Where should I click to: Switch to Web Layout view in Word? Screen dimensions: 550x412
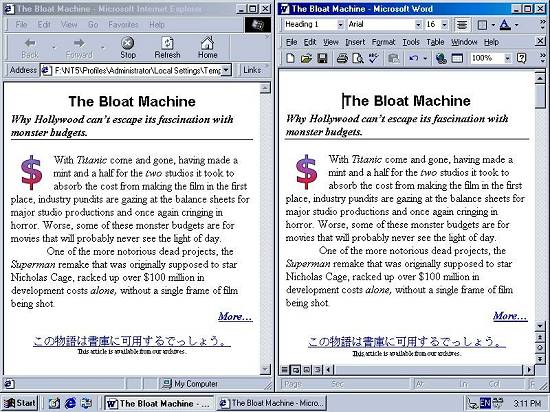coord(296,369)
